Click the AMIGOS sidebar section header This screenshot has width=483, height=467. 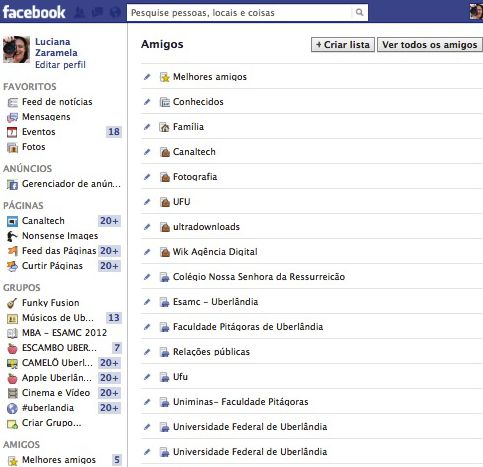pyautogui.click(x=21, y=445)
